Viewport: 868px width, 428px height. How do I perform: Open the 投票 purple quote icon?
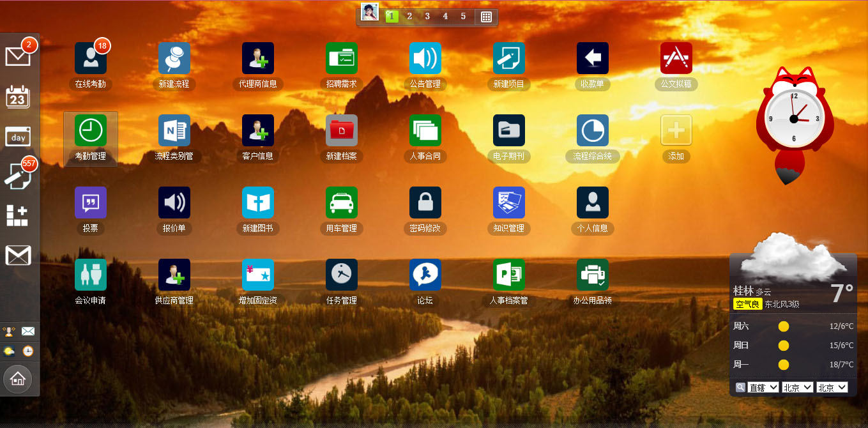(x=91, y=203)
